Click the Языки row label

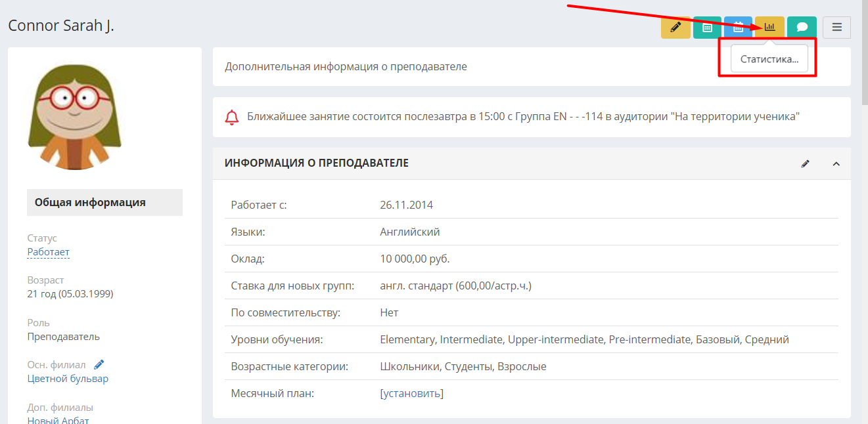[248, 232]
